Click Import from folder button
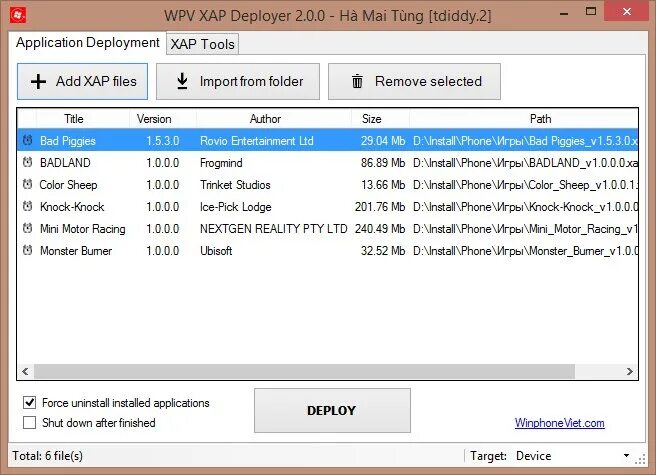This screenshot has width=656, height=475. [238, 82]
